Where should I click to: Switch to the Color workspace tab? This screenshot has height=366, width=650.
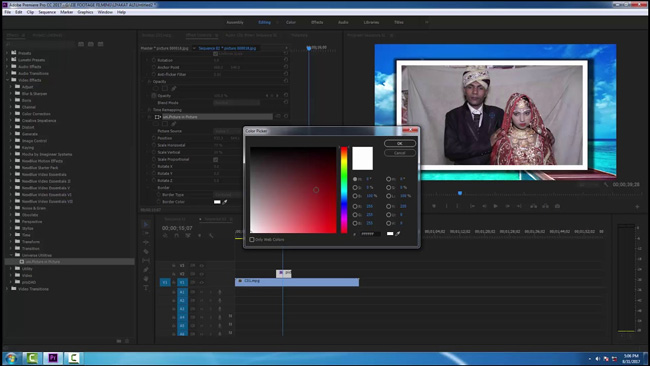coord(291,22)
